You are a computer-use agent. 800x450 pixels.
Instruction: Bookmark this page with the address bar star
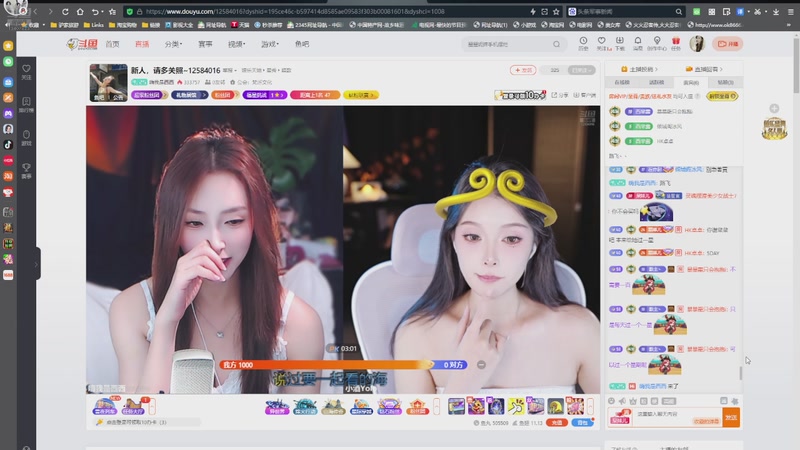click(556, 11)
